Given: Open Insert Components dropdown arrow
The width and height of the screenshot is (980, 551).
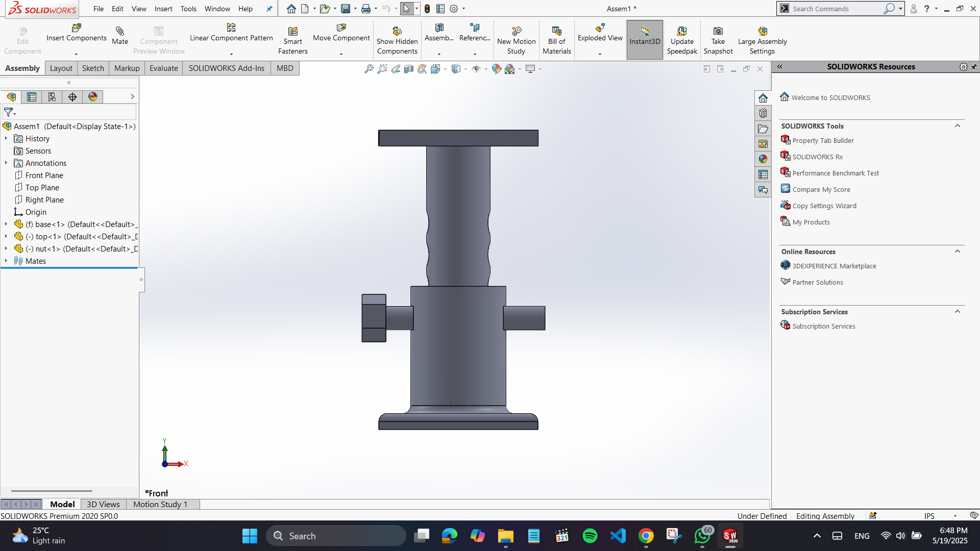Looking at the screenshot, I should 76,54.
